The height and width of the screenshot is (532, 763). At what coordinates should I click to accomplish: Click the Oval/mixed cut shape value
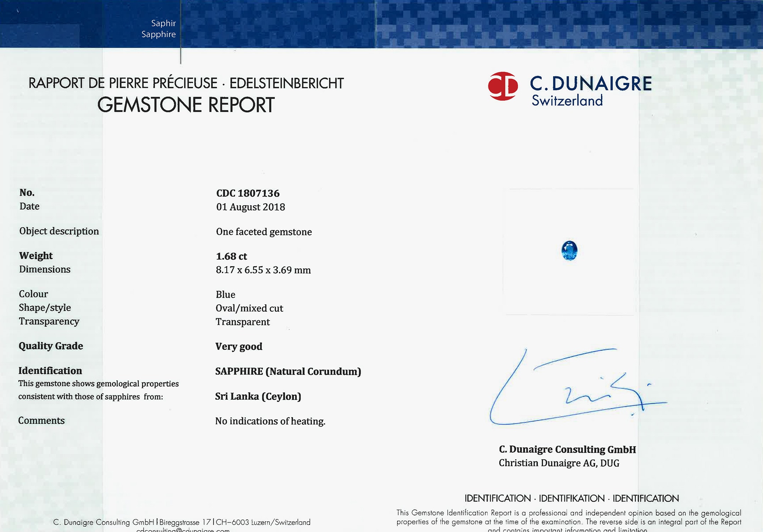click(249, 308)
